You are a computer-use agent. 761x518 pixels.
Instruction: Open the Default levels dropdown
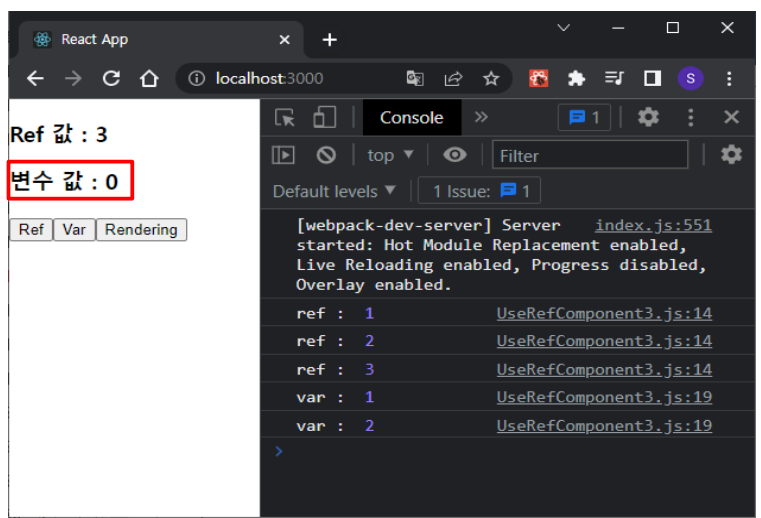[x=334, y=191]
